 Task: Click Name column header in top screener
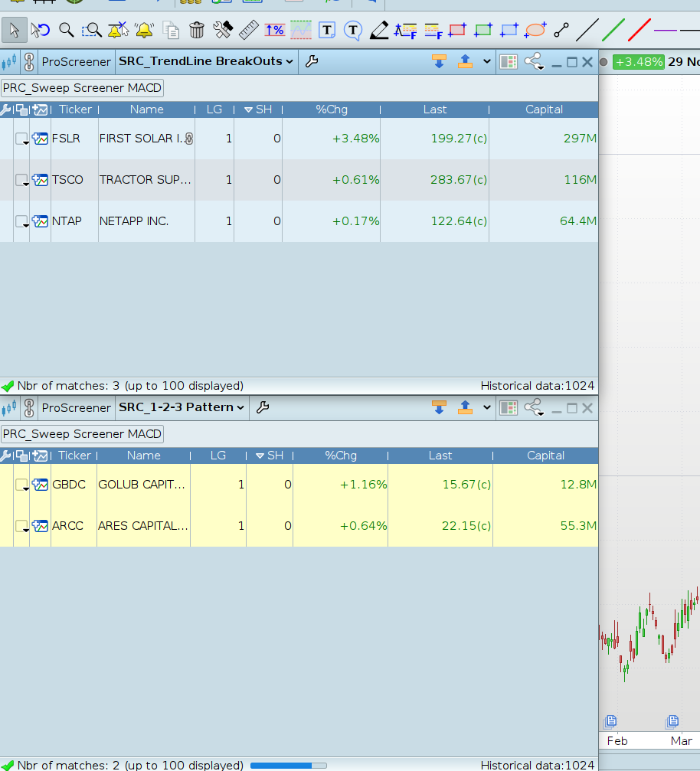pyautogui.click(x=146, y=109)
